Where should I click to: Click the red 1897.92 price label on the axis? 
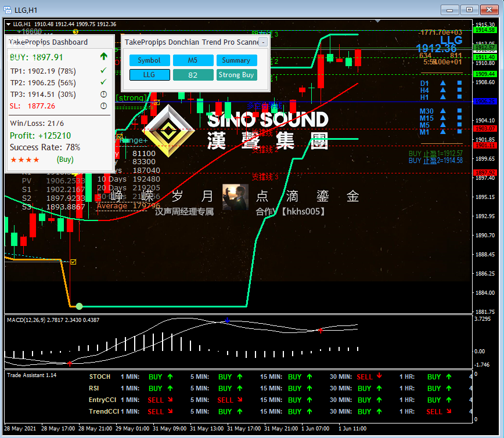tap(485, 173)
